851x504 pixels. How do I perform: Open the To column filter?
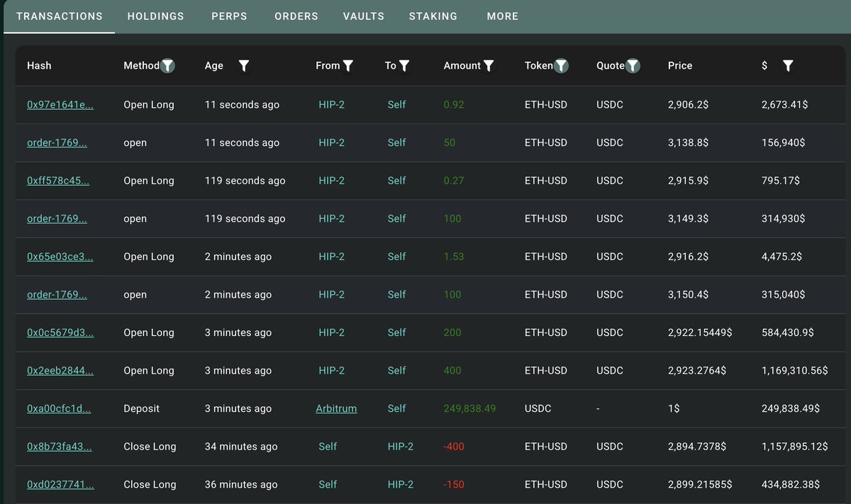[x=404, y=65]
